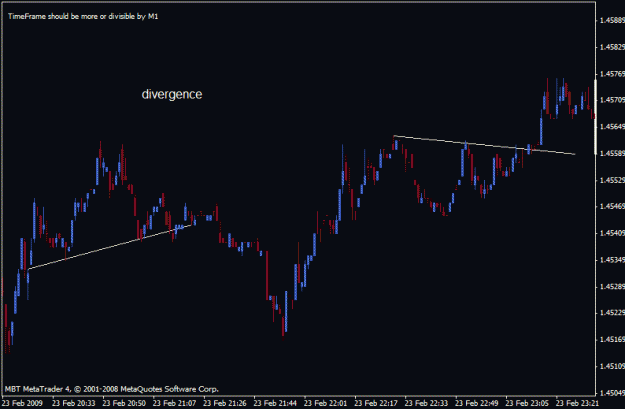Viewport: 625px width, 409px height.
Task: Click the 1.45349 price scale label
Action: 612,260
